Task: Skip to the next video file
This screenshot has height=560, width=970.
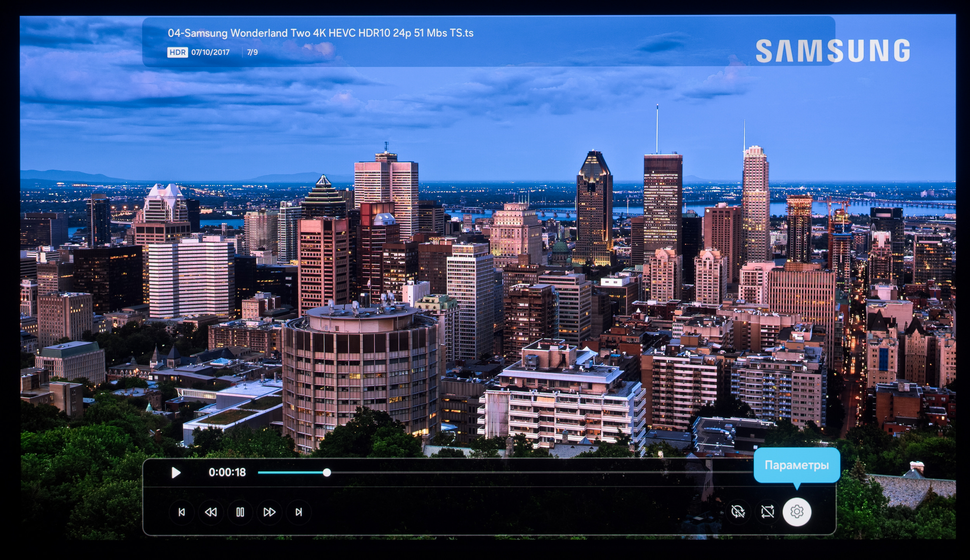Action: coord(298,512)
